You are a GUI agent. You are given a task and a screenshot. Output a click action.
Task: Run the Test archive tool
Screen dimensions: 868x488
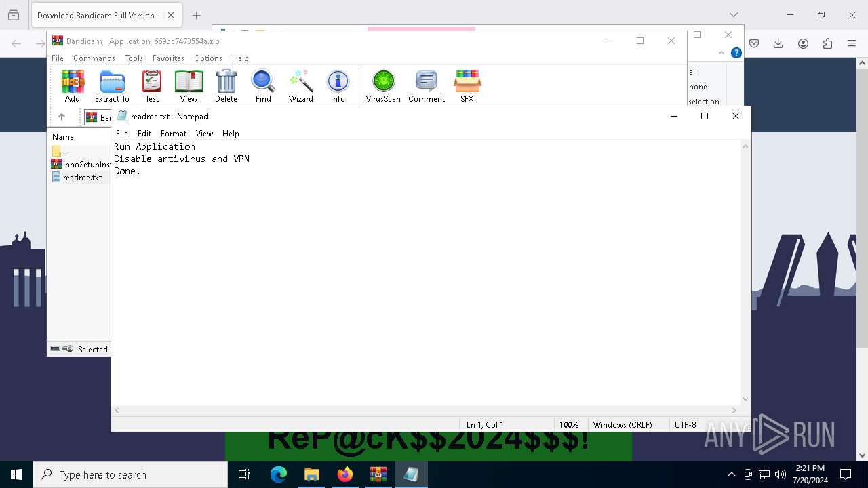[152, 86]
